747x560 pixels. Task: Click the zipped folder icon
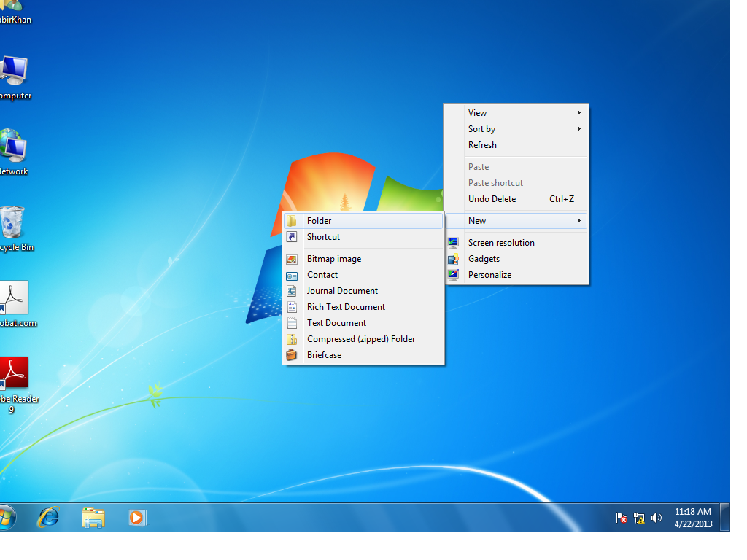coord(292,339)
